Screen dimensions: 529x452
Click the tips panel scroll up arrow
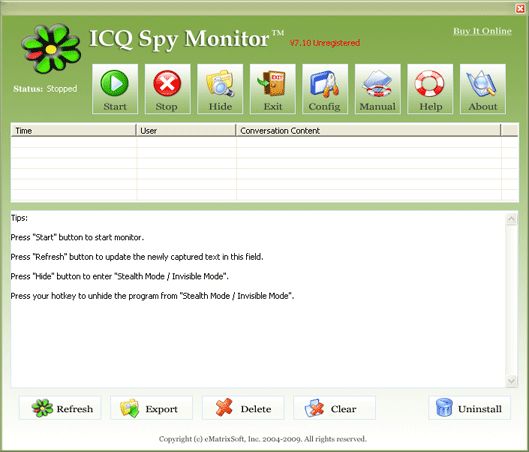511,219
